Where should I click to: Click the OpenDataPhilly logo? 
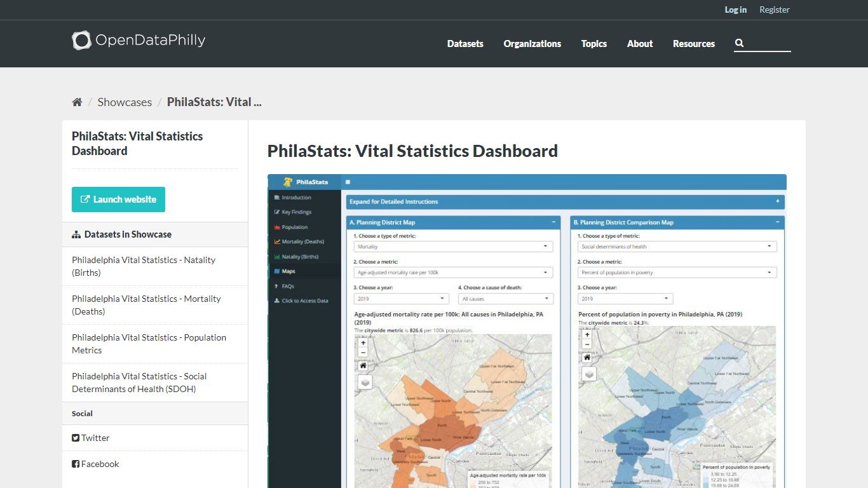(139, 41)
